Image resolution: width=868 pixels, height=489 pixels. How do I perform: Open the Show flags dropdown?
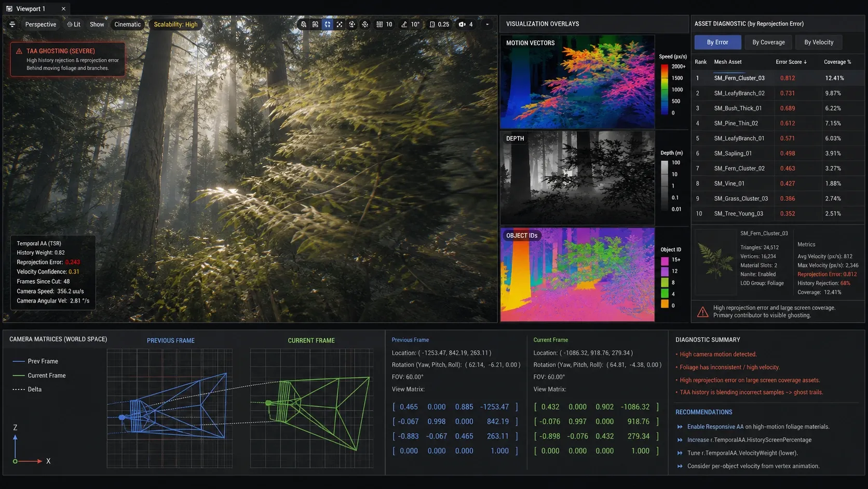tap(97, 24)
